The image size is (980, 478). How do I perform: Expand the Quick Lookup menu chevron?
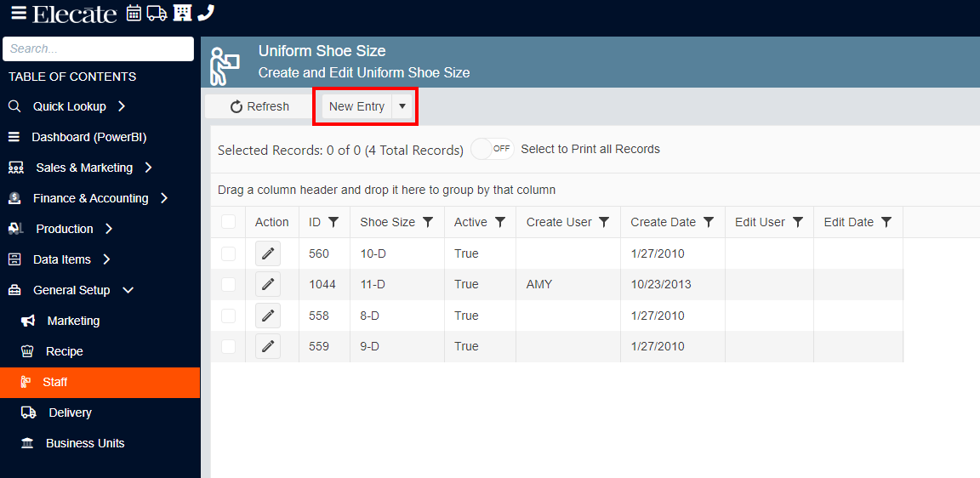122,106
